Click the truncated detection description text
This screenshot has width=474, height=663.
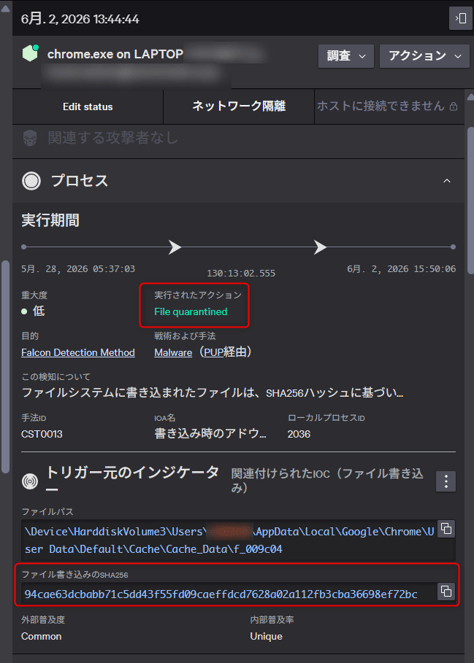[212, 393]
